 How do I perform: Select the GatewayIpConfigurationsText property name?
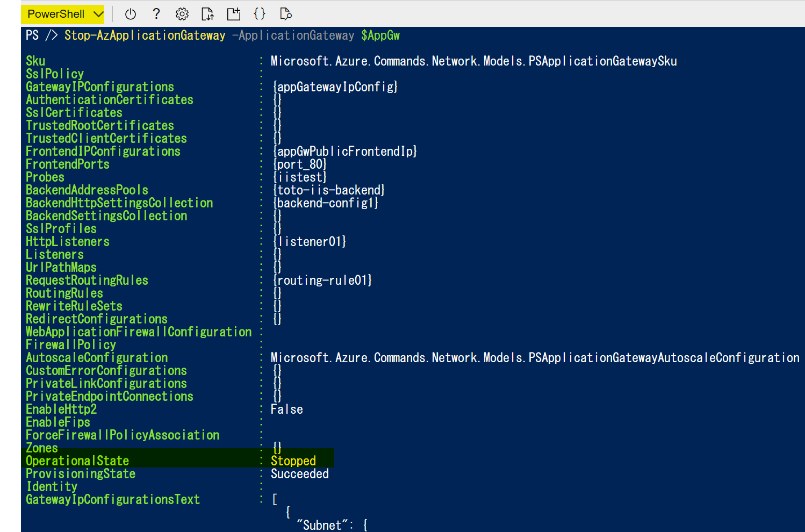point(113,500)
